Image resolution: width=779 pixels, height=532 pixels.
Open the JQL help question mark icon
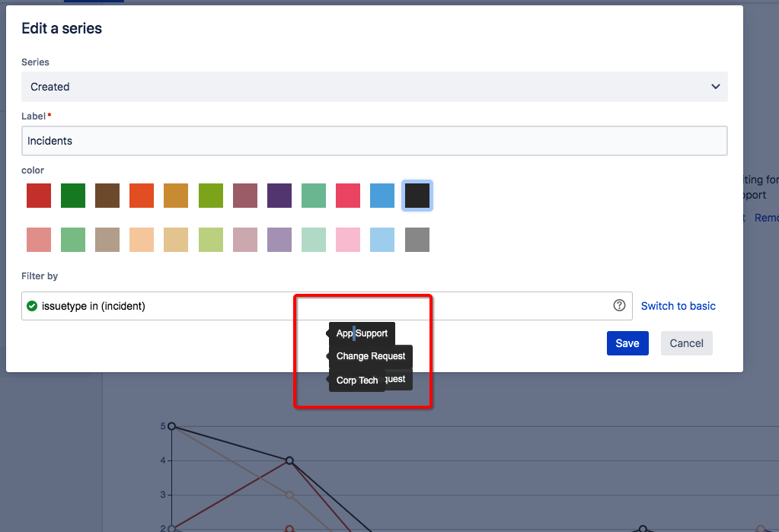619,305
